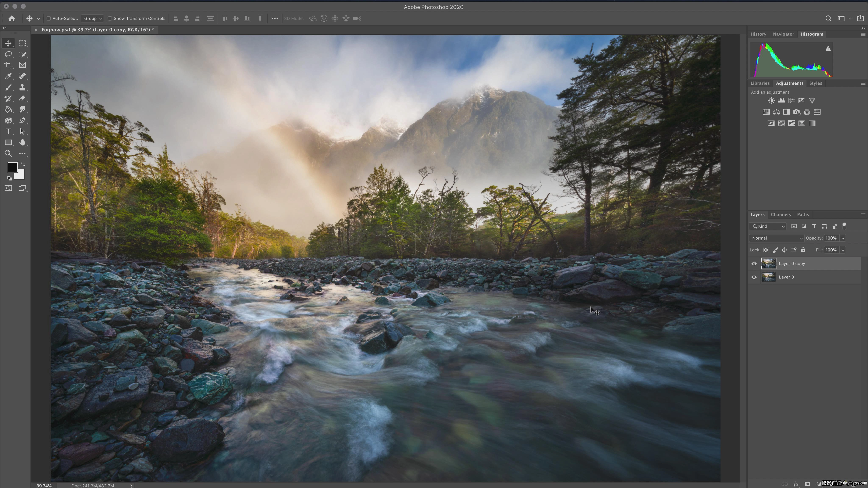The height and width of the screenshot is (488, 868).
Task: Open the Navigator tab
Action: pos(783,34)
